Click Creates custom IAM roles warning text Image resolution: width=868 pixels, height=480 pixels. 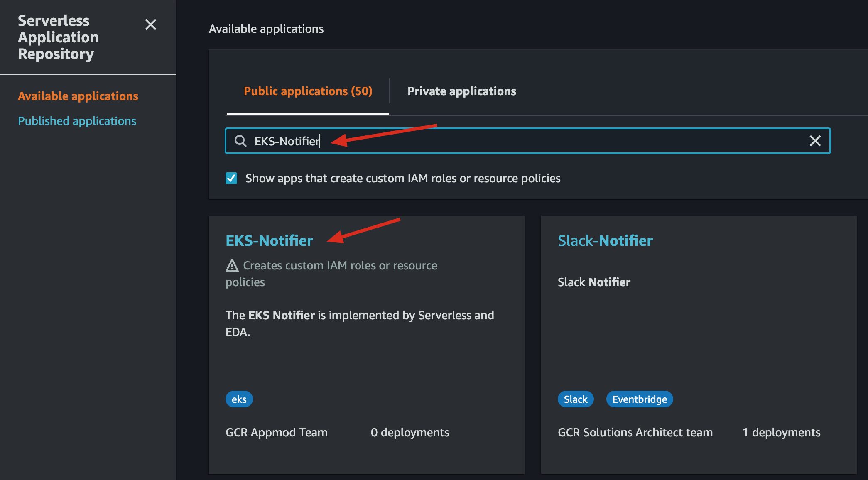pyautogui.click(x=331, y=274)
